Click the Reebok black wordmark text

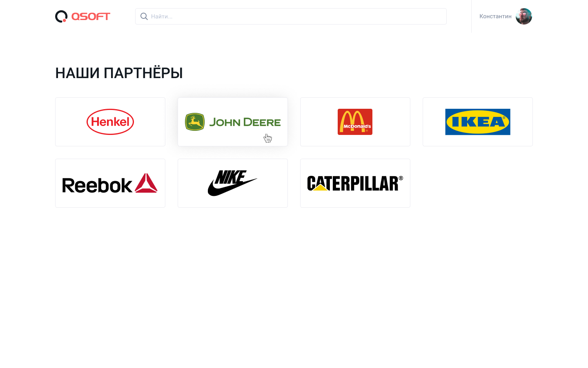pyautogui.click(x=97, y=185)
